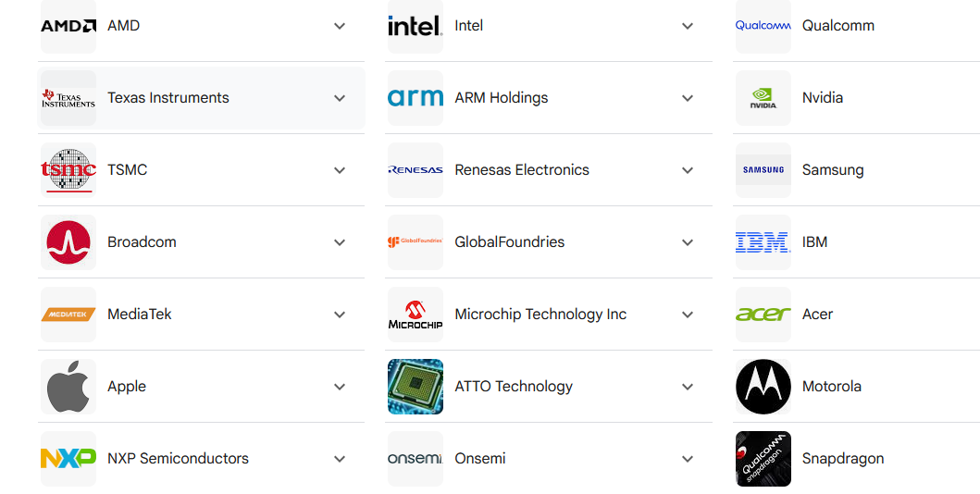The image size is (980, 494).
Task: Expand the MediaTek row chevron
Action: [340, 315]
